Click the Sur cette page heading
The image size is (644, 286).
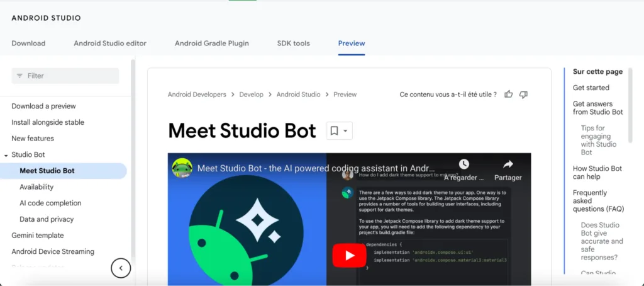[x=597, y=72]
